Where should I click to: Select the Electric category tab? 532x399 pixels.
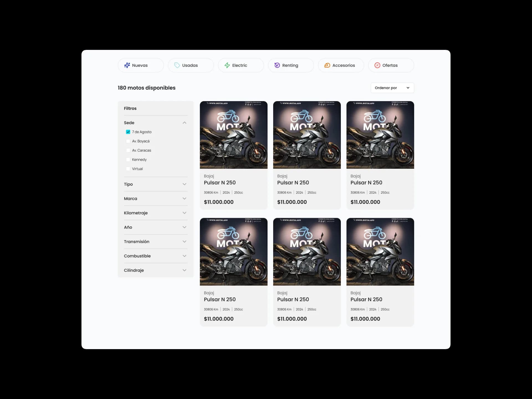tap(241, 65)
